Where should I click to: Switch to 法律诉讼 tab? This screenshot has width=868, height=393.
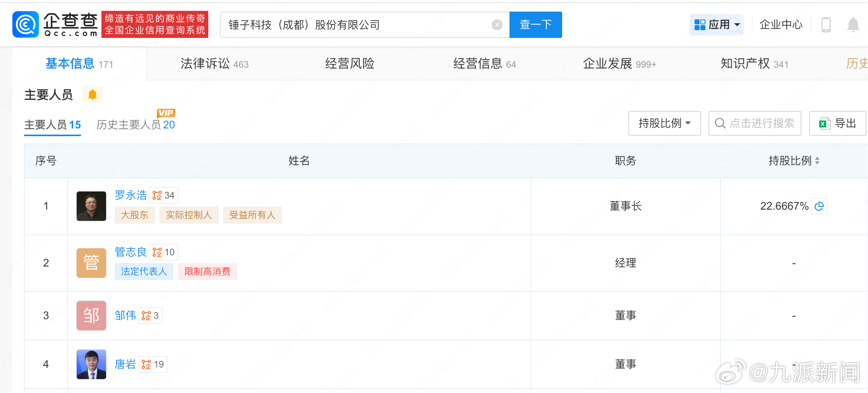coord(214,63)
